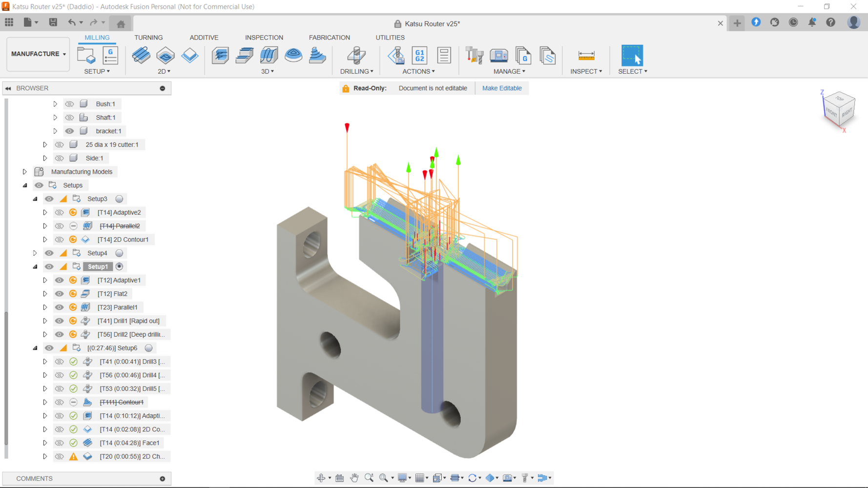
Task: Open the ACTIONS dropdown menu
Action: (418, 71)
